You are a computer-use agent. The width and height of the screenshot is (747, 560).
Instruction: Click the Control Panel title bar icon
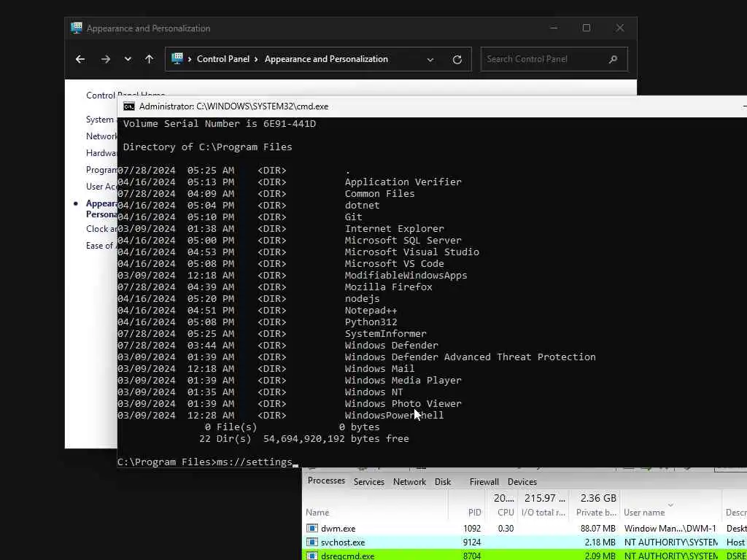click(x=76, y=28)
